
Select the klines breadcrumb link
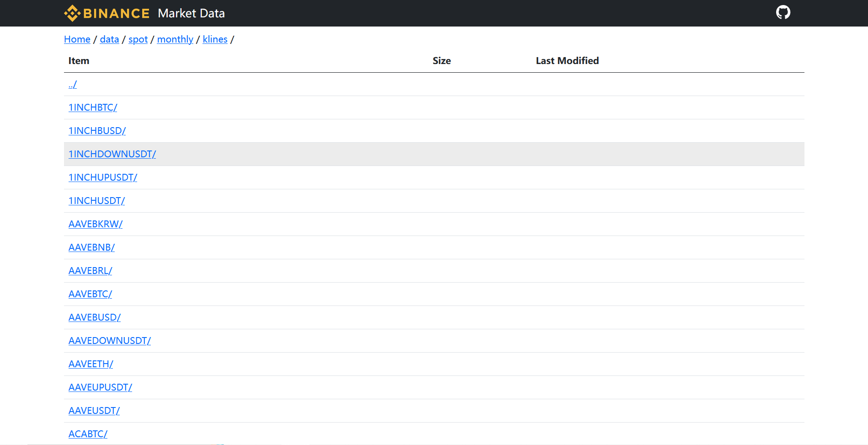coord(215,39)
